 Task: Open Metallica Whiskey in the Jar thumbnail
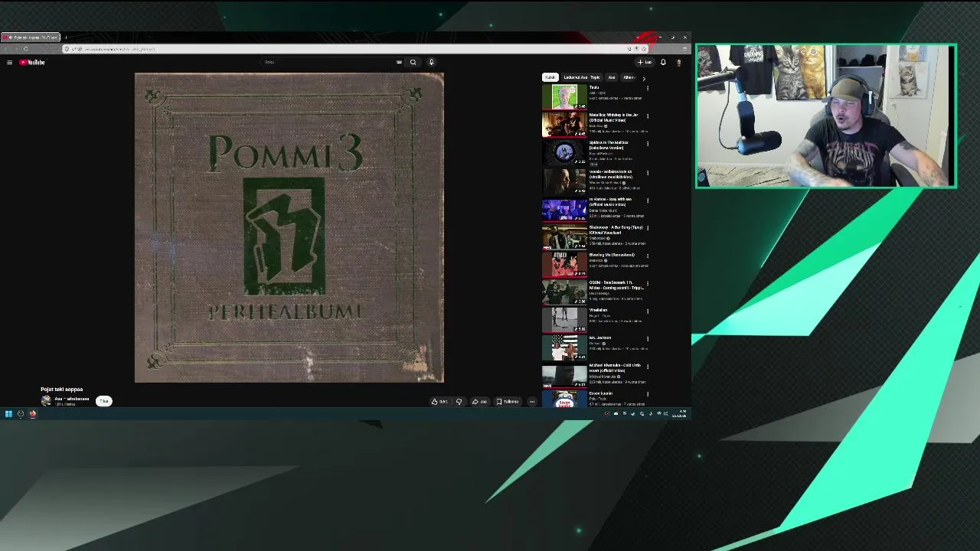pyautogui.click(x=564, y=125)
